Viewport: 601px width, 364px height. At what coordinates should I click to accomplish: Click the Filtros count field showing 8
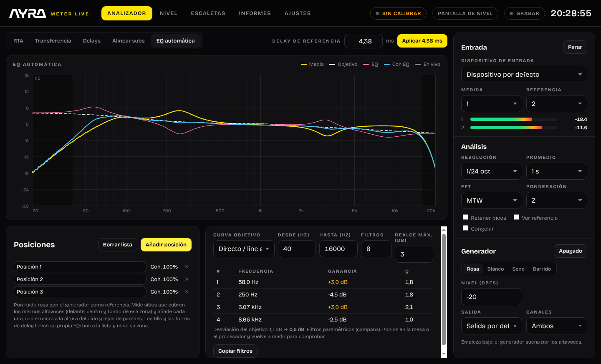[376, 249]
